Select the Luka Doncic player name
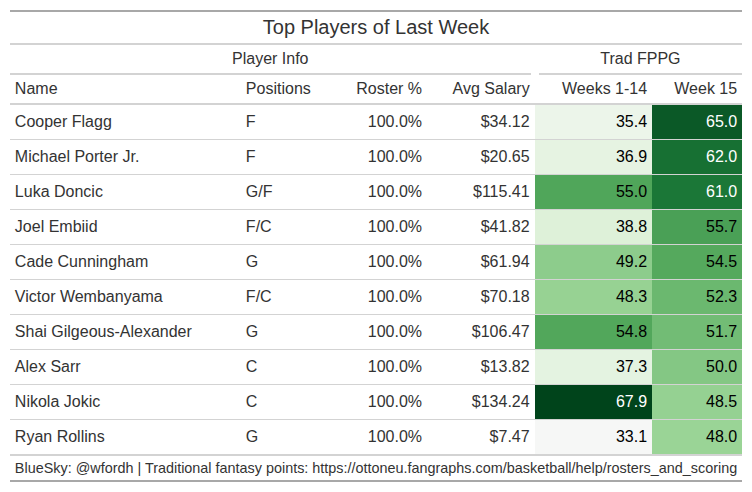This screenshot has width=752, height=492. 59,191
